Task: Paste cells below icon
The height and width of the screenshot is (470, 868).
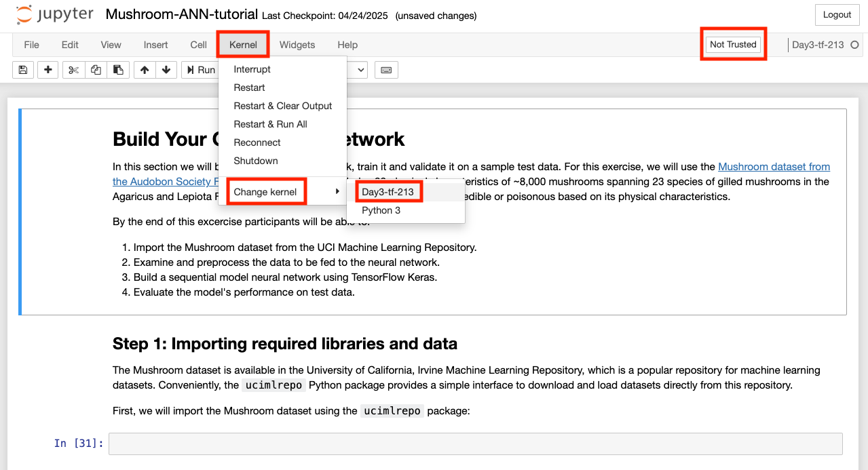Action: (118, 70)
